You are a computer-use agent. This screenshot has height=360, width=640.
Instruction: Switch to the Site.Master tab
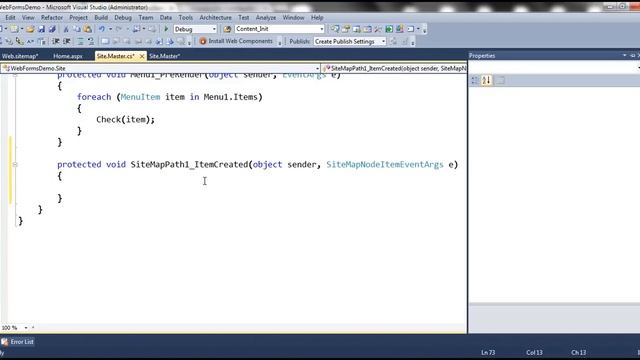point(164,56)
